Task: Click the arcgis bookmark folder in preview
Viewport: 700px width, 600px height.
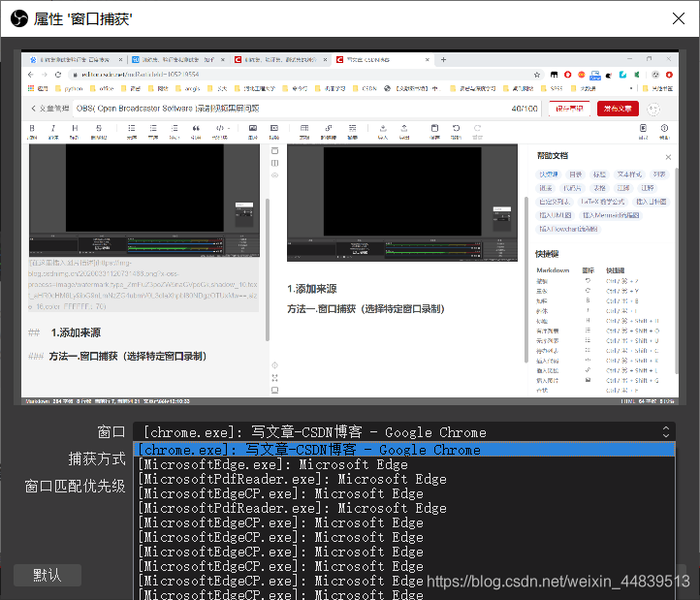Action: point(188,88)
